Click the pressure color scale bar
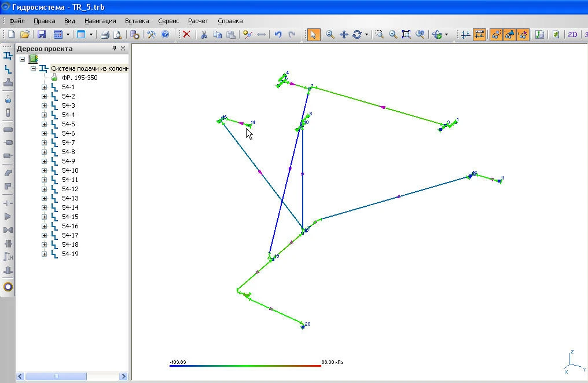The width and height of the screenshot is (588, 383). pyautogui.click(x=245, y=366)
